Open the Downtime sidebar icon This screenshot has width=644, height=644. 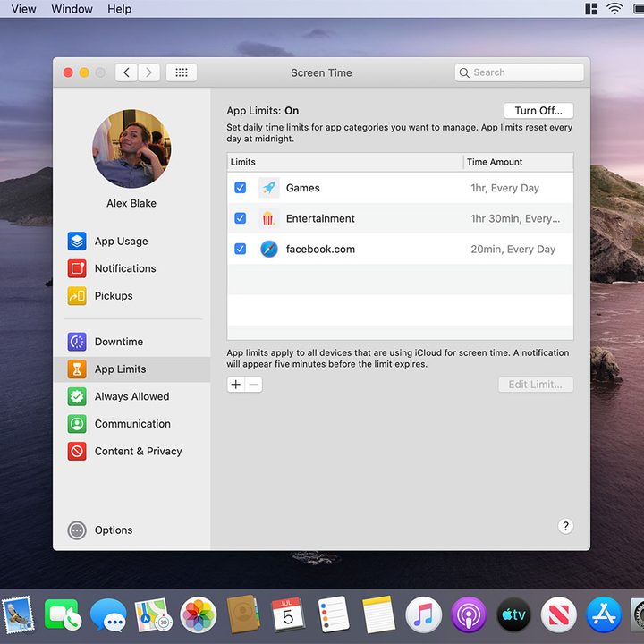pyautogui.click(x=77, y=342)
